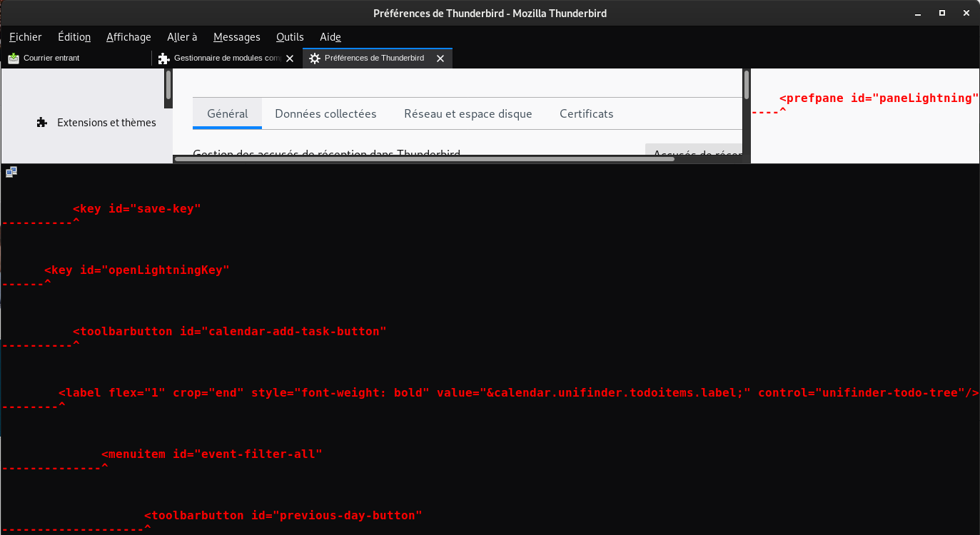Click the network status icon below the sidebar
Image resolution: width=980 pixels, height=535 pixels.
11,171
